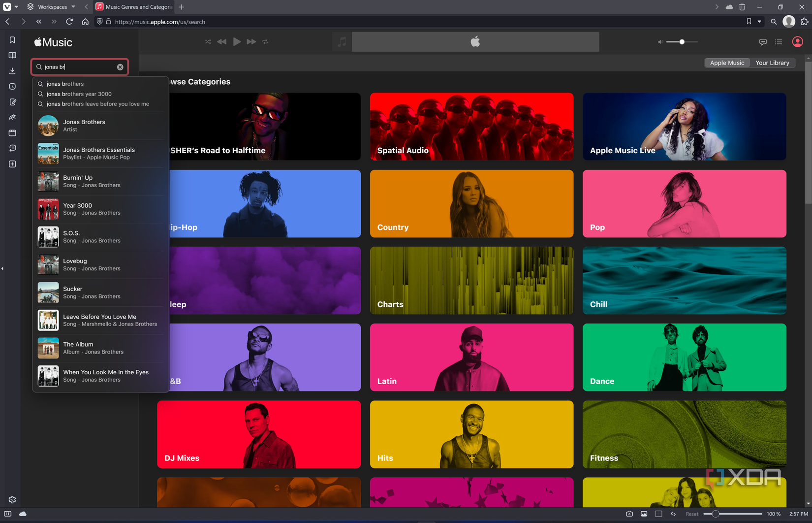Open Vivaldi settings gear
This screenshot has height=523, width=812.
(x=12, y=499)
